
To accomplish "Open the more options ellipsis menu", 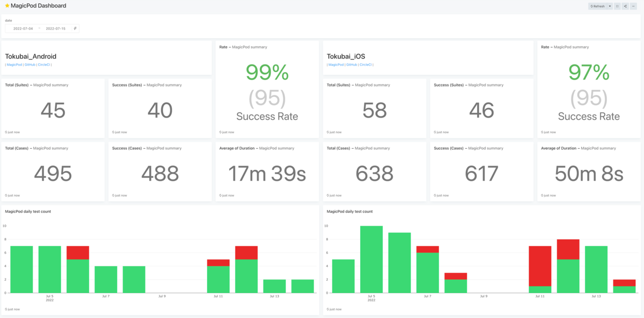I will pyautogui.click(x=634, y=6).
